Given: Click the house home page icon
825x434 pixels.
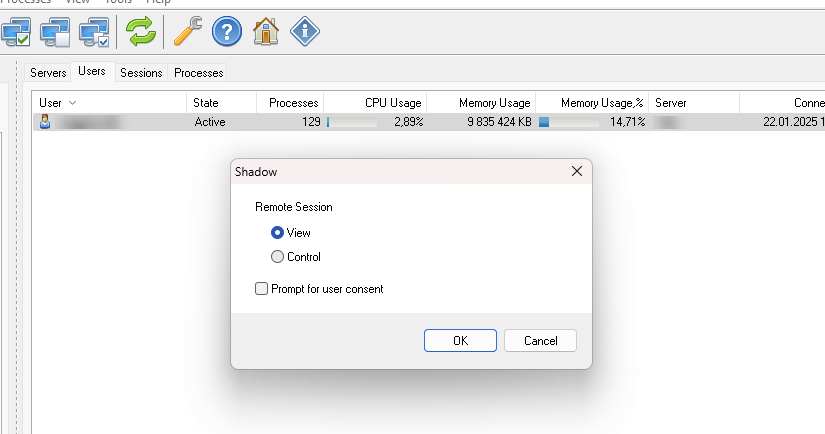Looking at the screenshot, I should click(x=266, y=32).
